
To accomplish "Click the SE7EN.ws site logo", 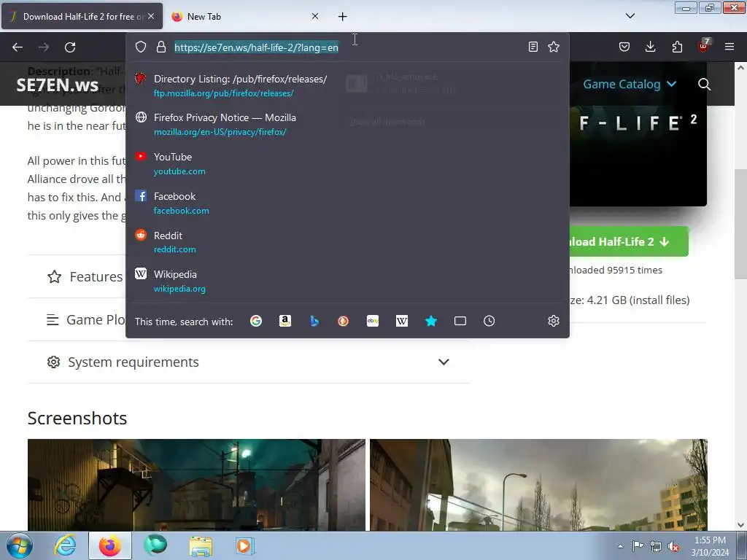I will [x=58, y=85].
